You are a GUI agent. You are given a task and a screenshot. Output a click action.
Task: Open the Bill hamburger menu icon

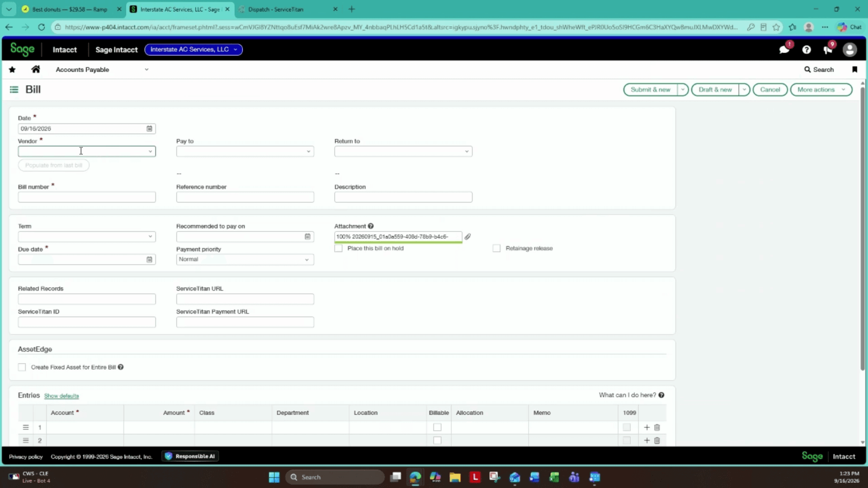(x=14, y=89)
